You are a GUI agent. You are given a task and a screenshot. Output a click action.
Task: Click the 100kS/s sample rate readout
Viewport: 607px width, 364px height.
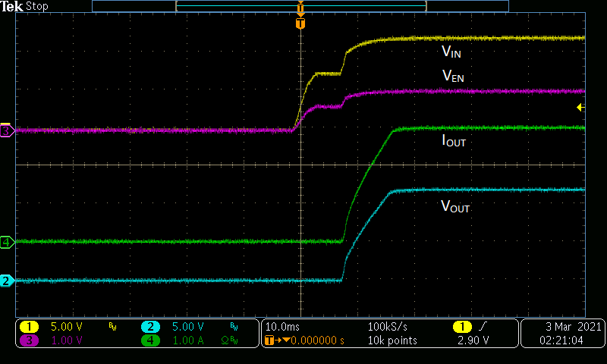(x=388, y=327)
